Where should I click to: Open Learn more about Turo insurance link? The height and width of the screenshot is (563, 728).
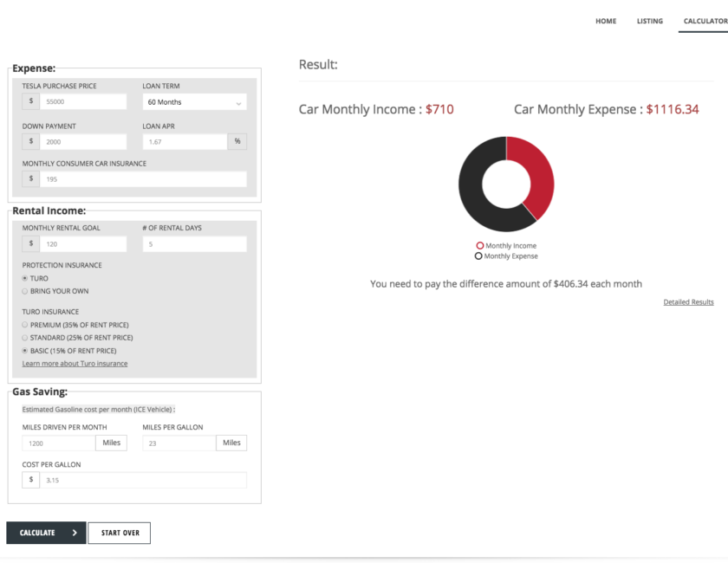tap(75, 364)
